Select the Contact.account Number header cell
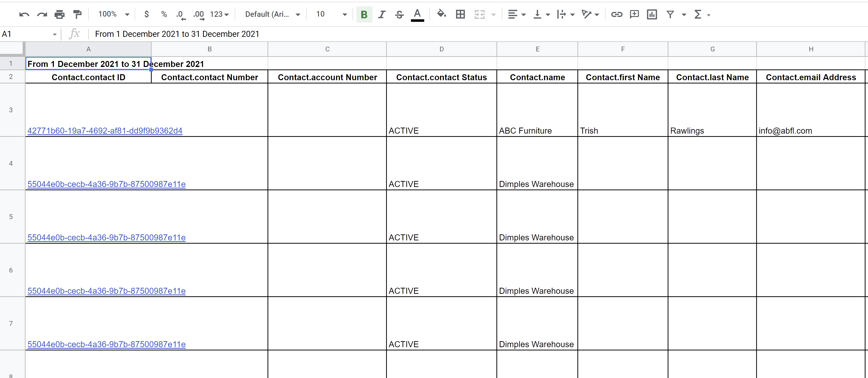The height and width of the screenshot is (378, 868). [x=327, y=77]
